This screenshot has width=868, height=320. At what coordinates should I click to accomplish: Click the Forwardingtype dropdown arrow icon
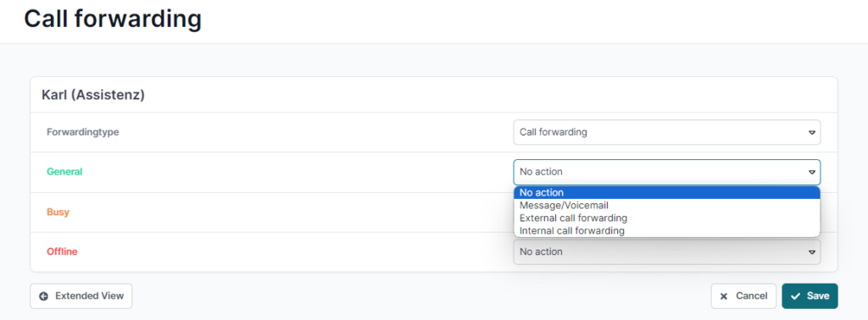[812, 133]
